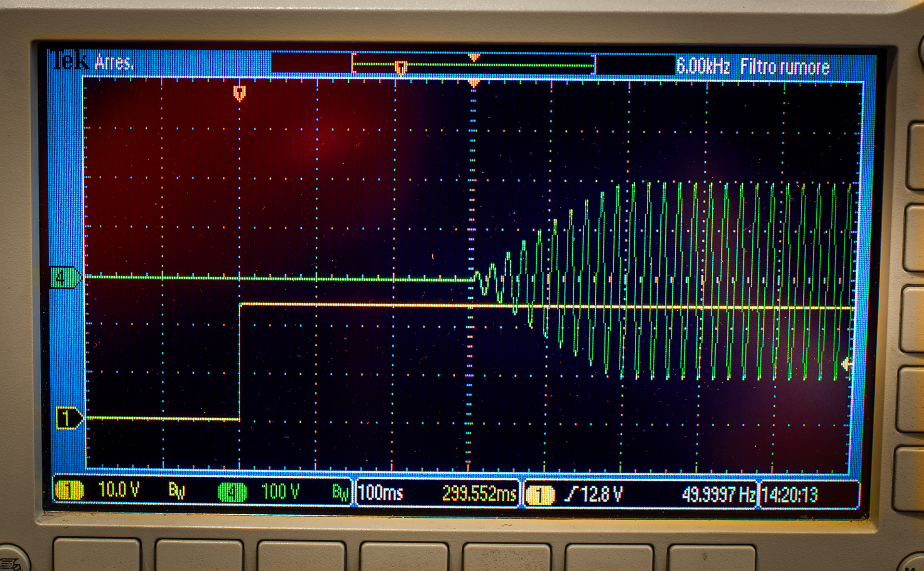Viewport: 924px width, 571px height.
Task: Click the trigger level arrow at the right edge
Action: click(x=846, y=364)
